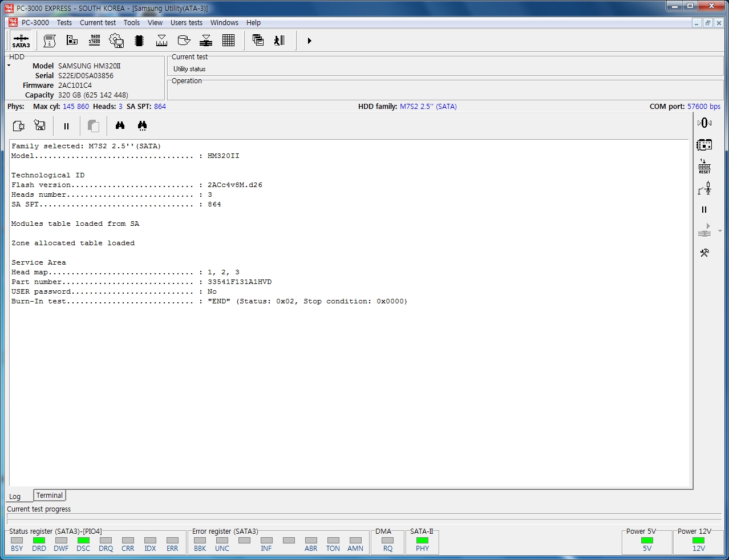Click HDD family M7S2 2.5'' (SATA) value

428,107
